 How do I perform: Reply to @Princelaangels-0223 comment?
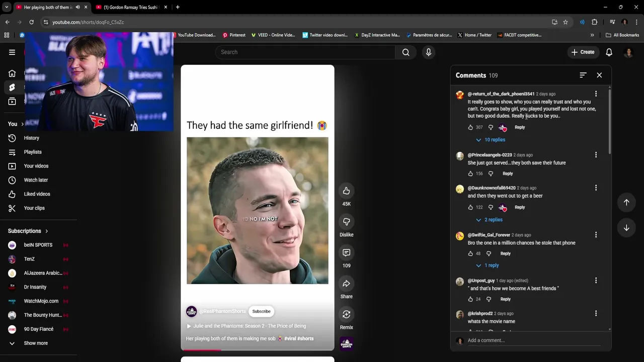pos(508,174)
